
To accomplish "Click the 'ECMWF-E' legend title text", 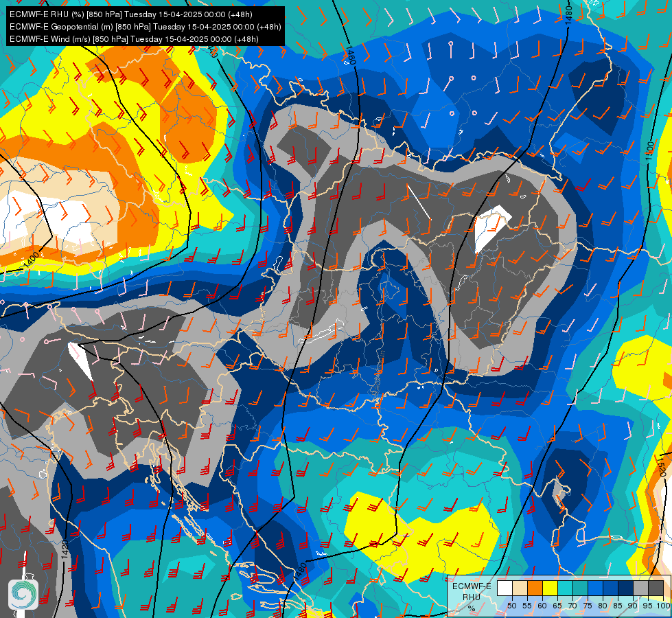I will coord(472,586).
